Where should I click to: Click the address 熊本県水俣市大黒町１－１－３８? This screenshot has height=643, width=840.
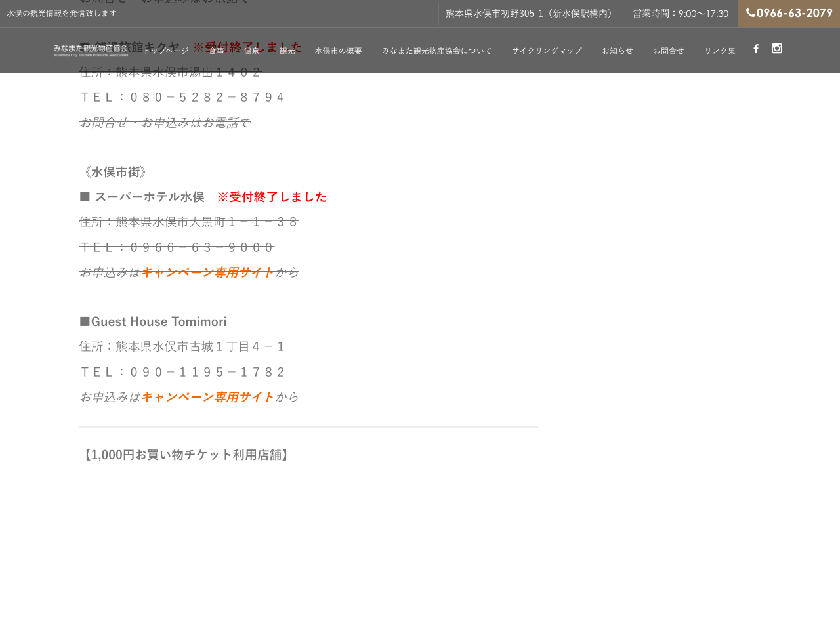tap(189, 222)
